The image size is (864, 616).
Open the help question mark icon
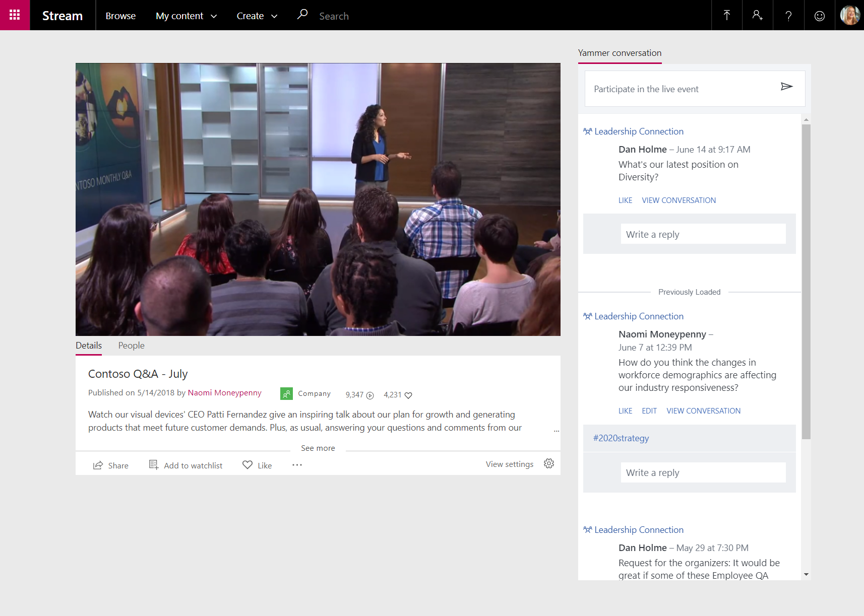click(788, 15)
